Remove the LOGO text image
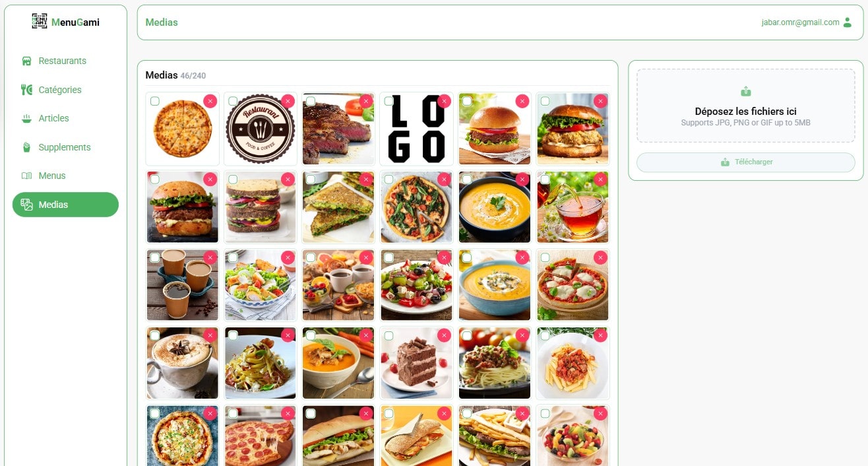This screenshot has height=466, width=868. (x=444, y=101)
